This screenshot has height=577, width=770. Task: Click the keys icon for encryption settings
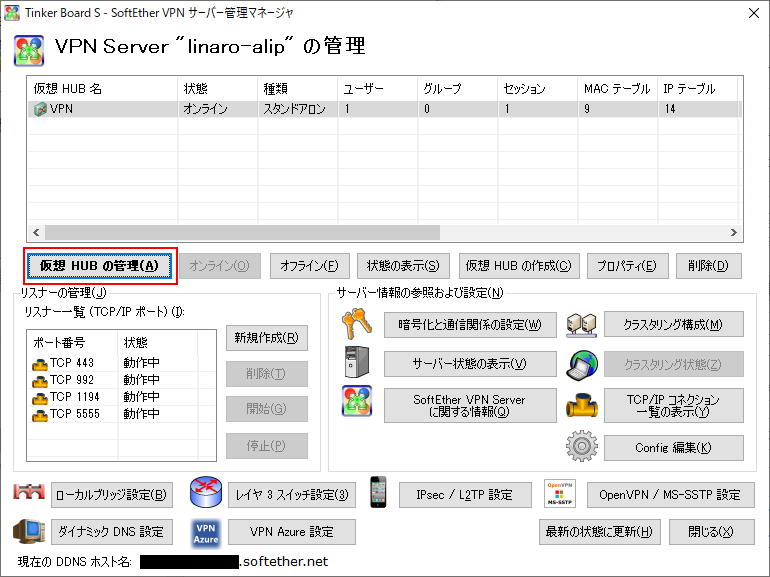357,324
